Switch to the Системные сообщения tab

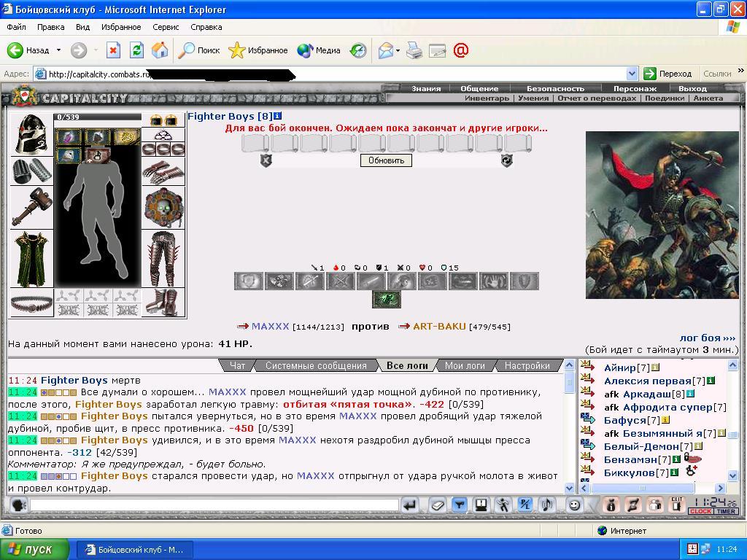point(316,366)
